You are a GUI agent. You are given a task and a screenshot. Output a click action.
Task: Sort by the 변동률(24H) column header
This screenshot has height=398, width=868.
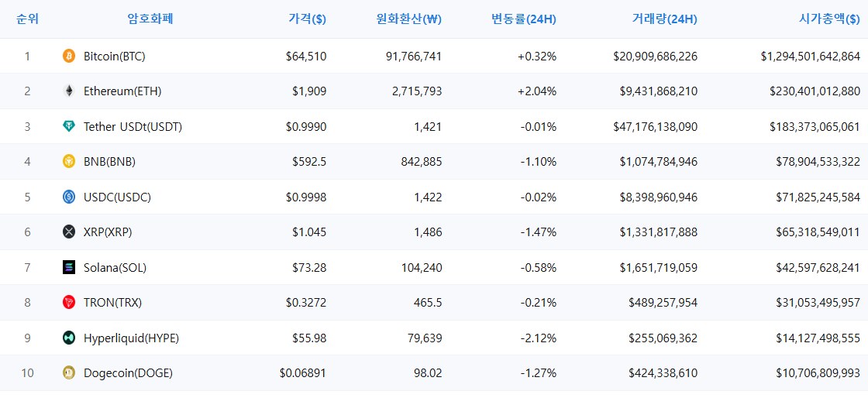coord(524,19)
